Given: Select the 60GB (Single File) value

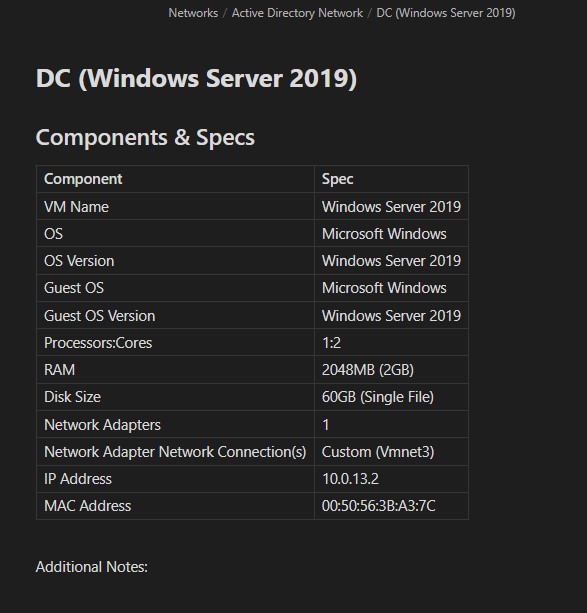Looking at the screenshot, I should click(378, 397).
